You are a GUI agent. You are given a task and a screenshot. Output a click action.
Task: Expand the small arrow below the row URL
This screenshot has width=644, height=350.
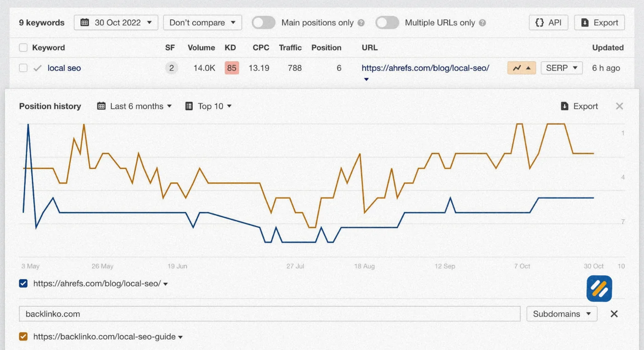click(x=366, y=80)
